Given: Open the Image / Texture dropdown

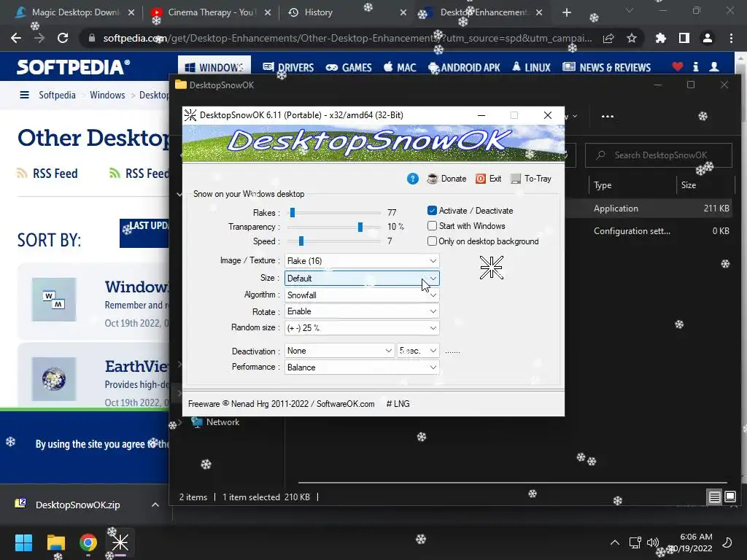Looking at the screenshot, I should coord(362,260).
